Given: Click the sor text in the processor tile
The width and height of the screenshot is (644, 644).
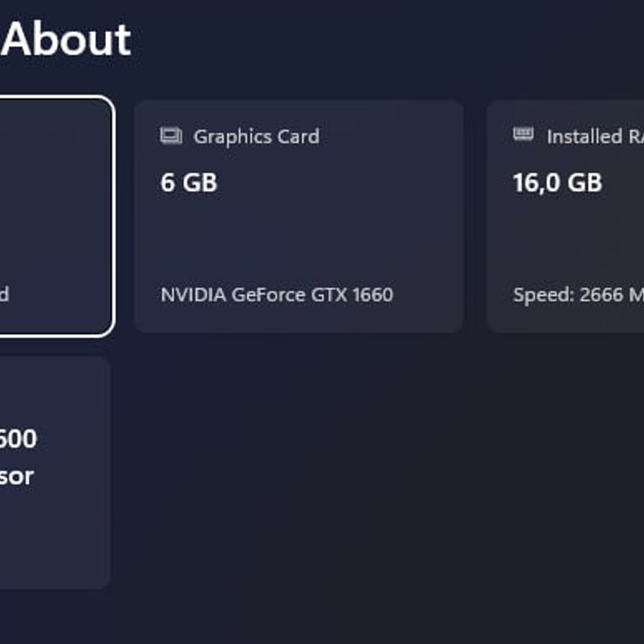Looking at the screenshot, I should [x=16, y=477].
